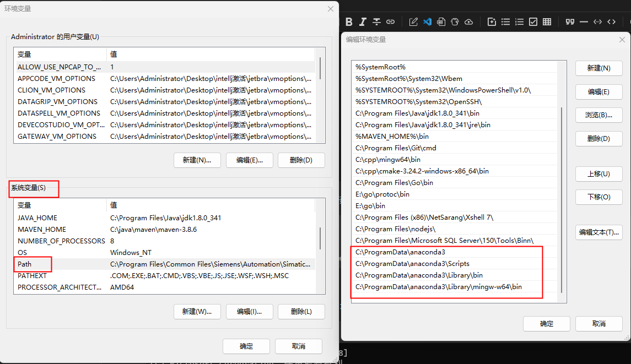Apply italic formatting in editor toolbar

[x=363, y=21]
